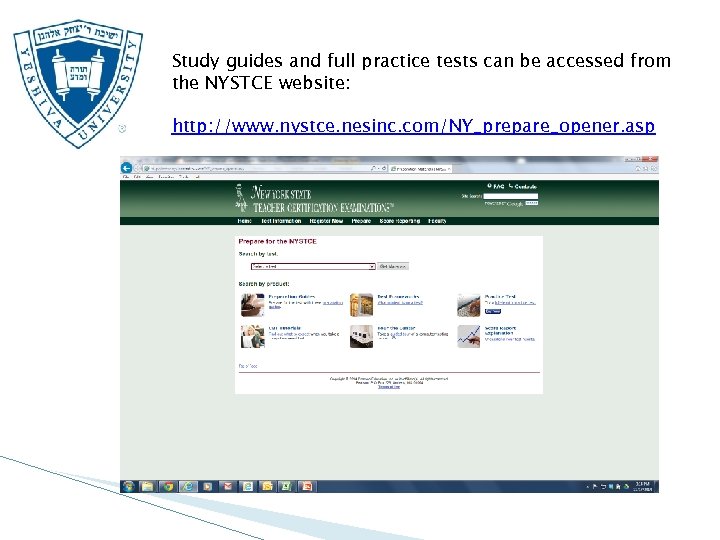This screenshot has width=720, height=540.
Task: Open the Preparation Guides heading link
Action: pyautogui.click(x=292, y=297)
